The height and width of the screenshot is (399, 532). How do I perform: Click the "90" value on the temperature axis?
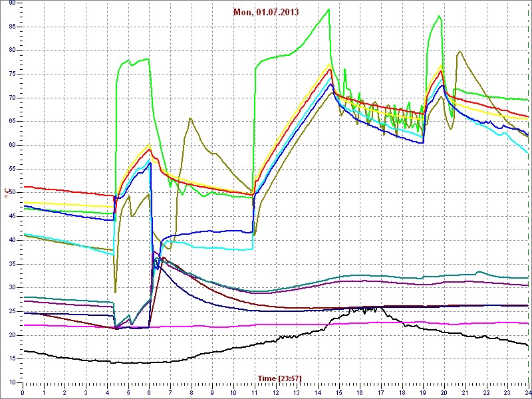point(13,3)
